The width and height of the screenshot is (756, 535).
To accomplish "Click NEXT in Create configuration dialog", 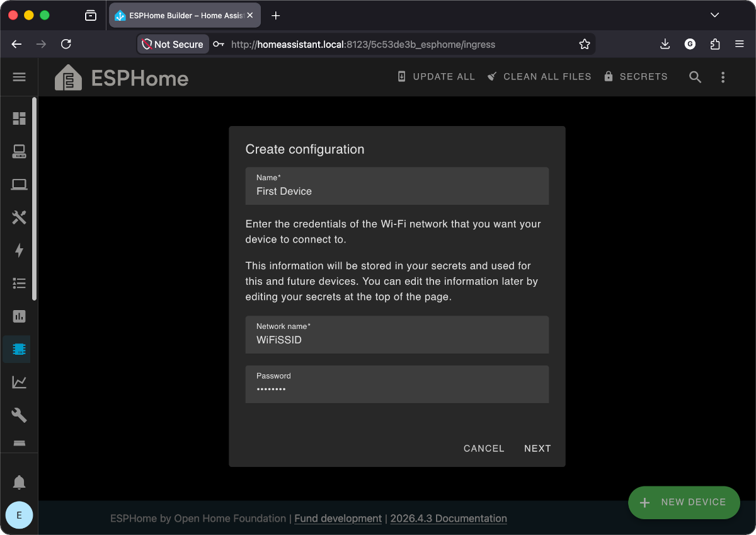I will click(x=537, y=449).
